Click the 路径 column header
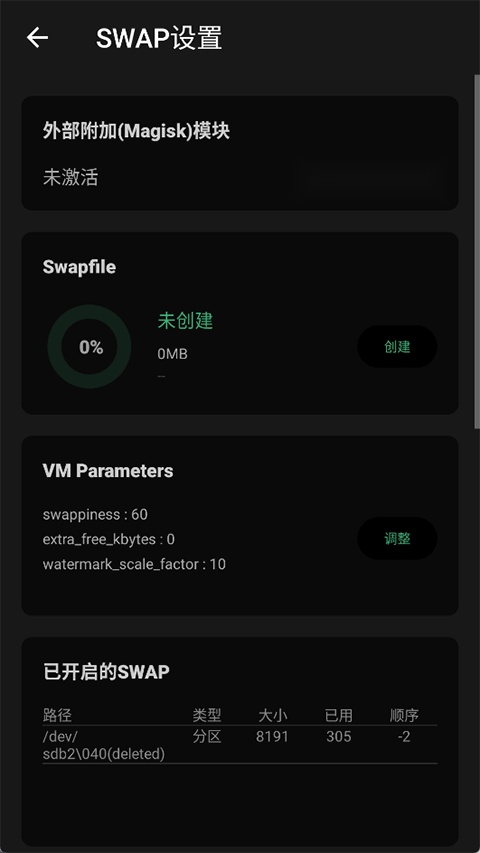The height and width of the screenshot is (853, 480). pyautogui.click(x=57, y=715)
